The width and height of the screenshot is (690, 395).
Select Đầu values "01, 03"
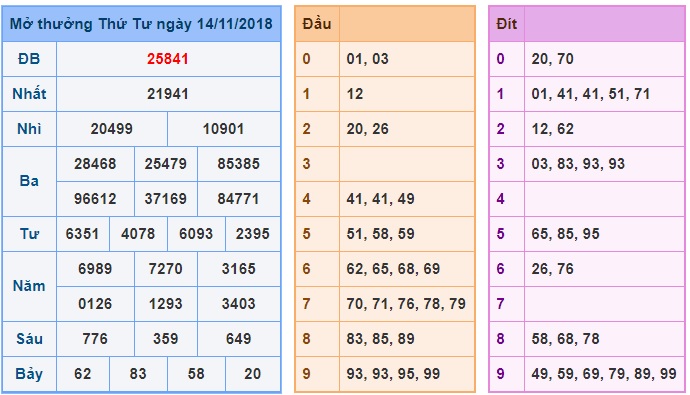pos(367,59)
